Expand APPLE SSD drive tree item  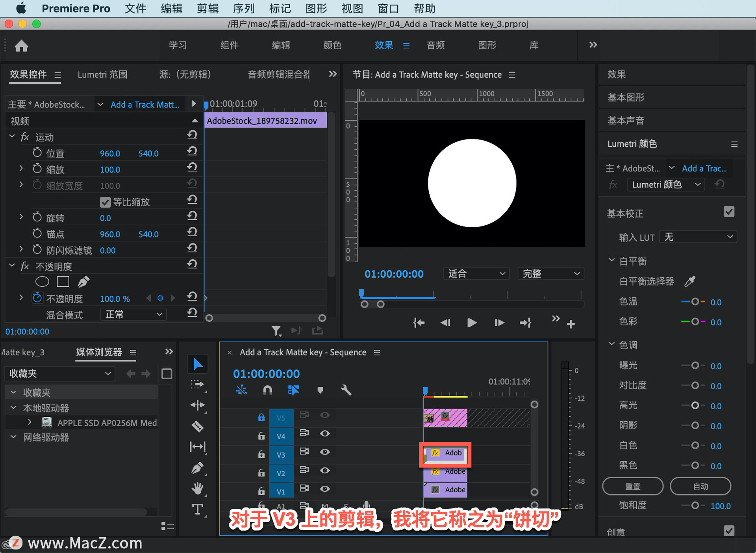point(30,422)
